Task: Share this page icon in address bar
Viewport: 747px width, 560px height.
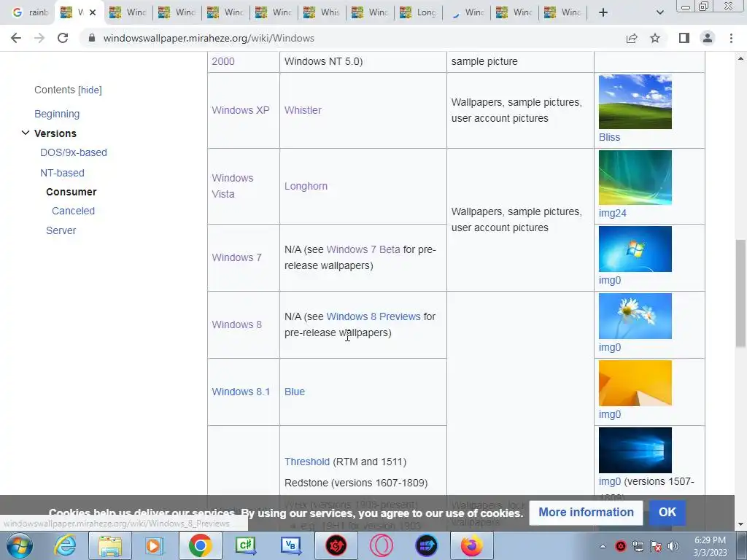Action: coord(632,38)
